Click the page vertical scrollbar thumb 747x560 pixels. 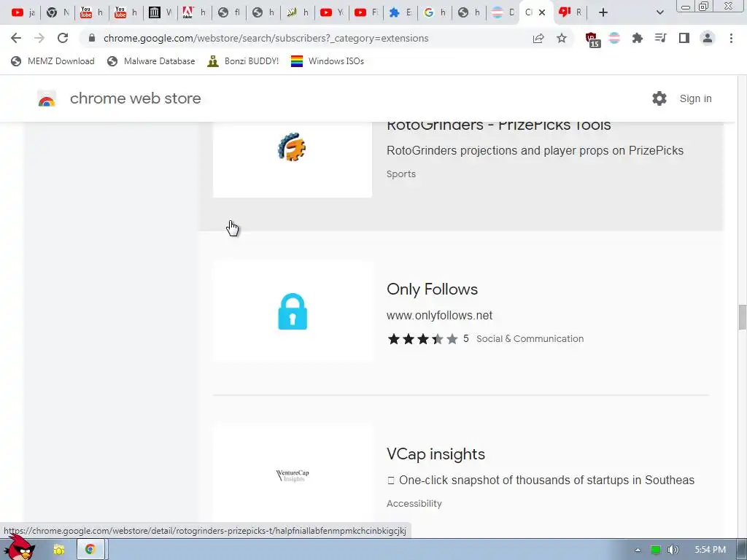742,317
